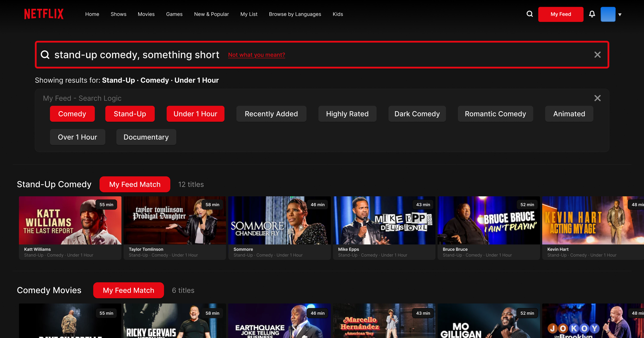Open Marcello Hernández American Boy thumbnail
This screenshot has width=644, height=338.
[x=384, y=321]
